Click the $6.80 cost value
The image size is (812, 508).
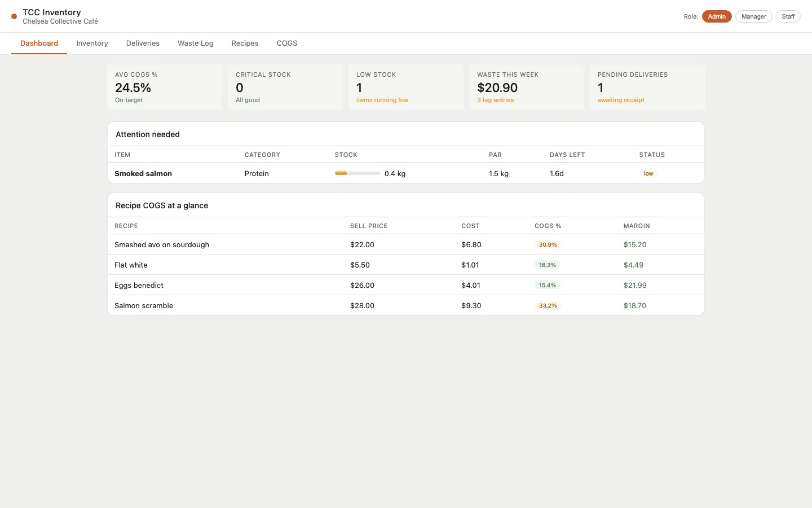(471, 244)
